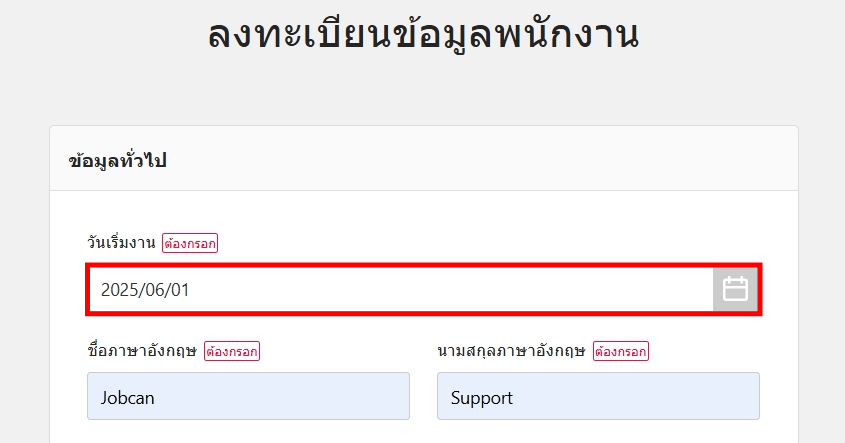Viewport: 845px width, 443px height.
Task: Focus the นามสกุลภาษาอังกฤษ field containing Support
Action: [598, 397]
